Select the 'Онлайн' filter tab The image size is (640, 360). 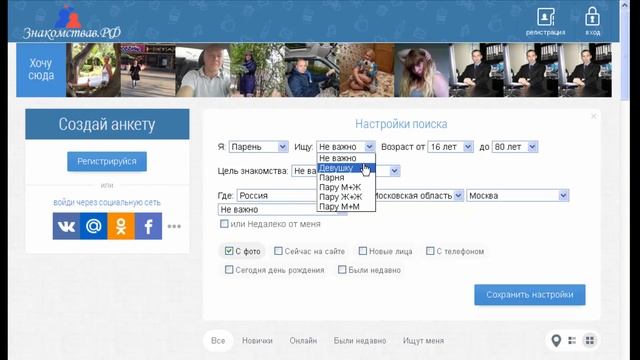303,340
